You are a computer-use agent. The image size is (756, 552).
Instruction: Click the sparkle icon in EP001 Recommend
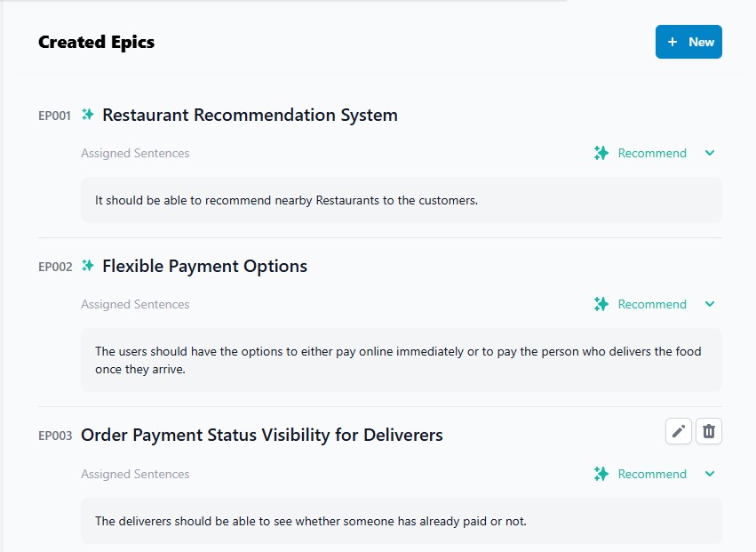pos(601,153)
